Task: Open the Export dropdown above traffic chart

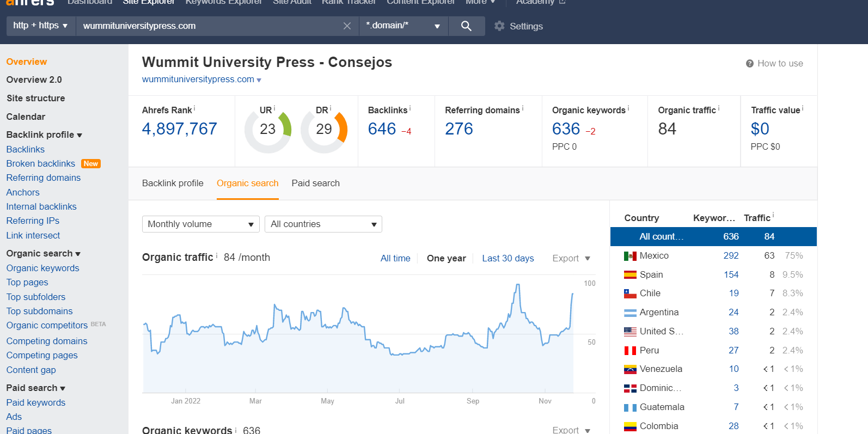Action: [x=571, y=259]
